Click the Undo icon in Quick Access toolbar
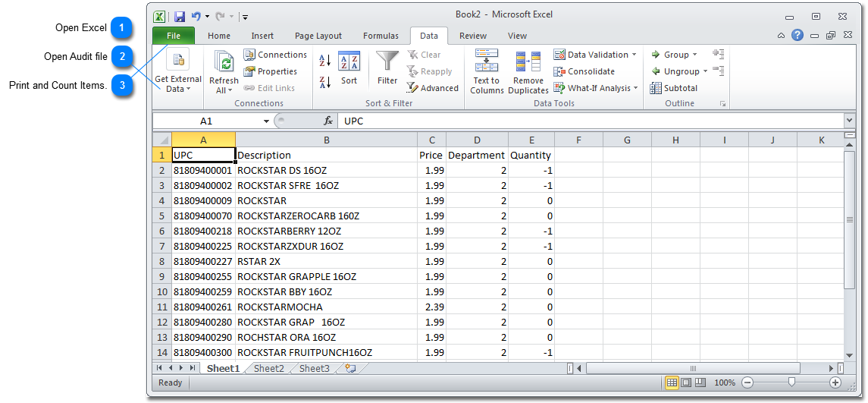The height and width of the screenshot is (403, 868). [x=196, y=16]
